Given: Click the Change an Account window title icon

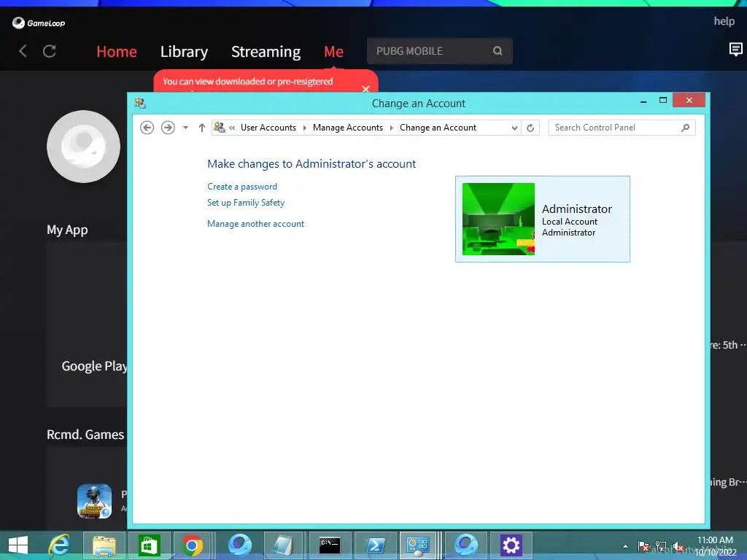Looking at the screenshot, I should 140,102.
